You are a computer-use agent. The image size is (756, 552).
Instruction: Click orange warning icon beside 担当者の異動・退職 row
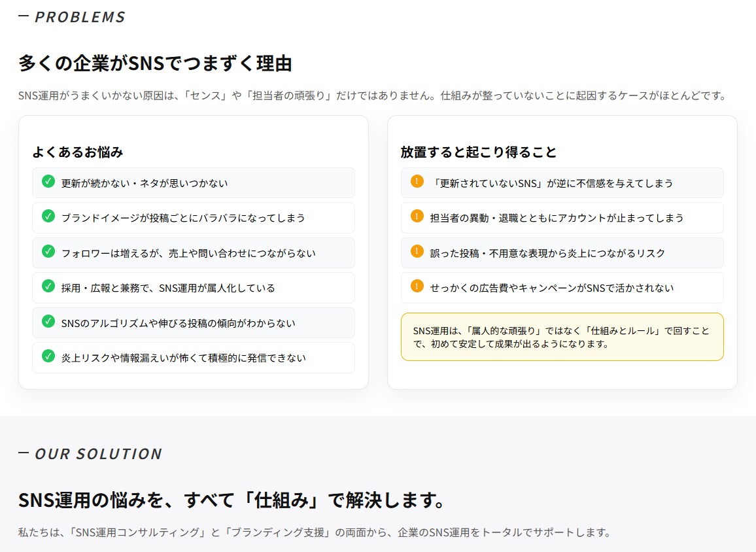(x=417, y=216)
